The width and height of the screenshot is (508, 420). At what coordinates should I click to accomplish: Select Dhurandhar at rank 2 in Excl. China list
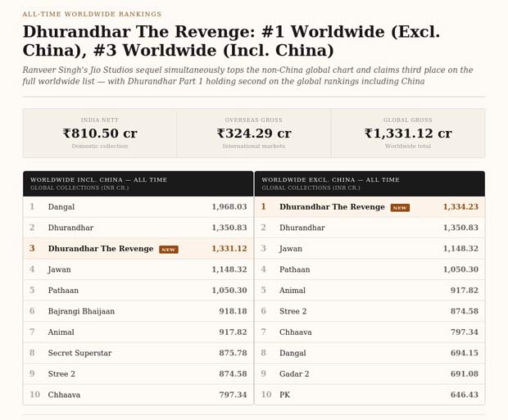(370, 228)
